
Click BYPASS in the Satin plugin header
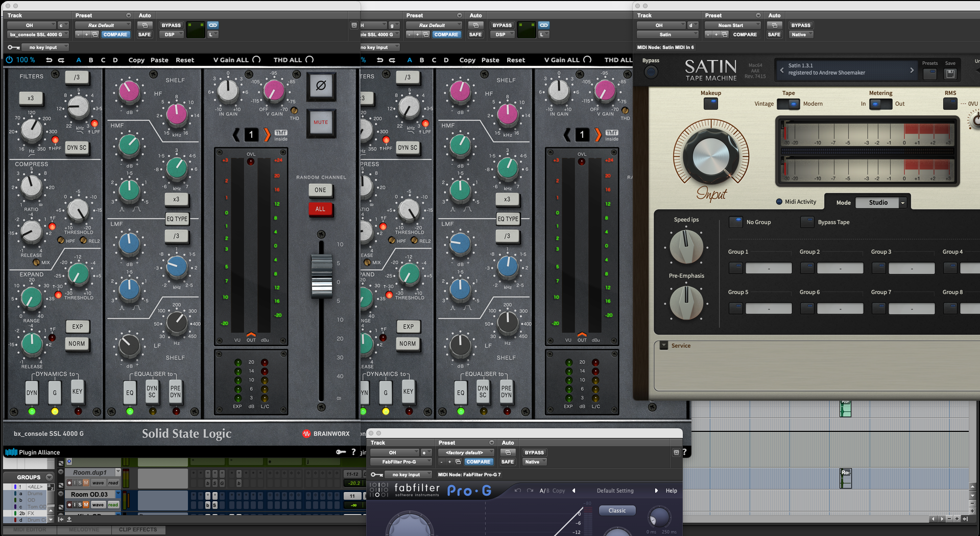[x=800, y=25]
